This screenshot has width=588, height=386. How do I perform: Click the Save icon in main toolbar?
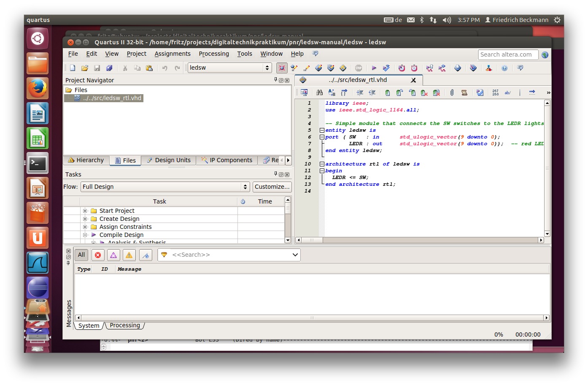(97, 68)
